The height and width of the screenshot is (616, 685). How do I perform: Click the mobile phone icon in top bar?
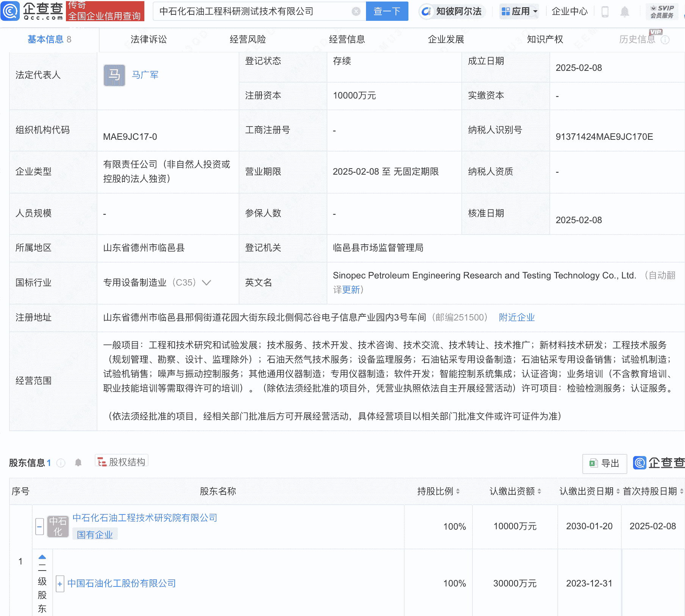coord(605,11)
